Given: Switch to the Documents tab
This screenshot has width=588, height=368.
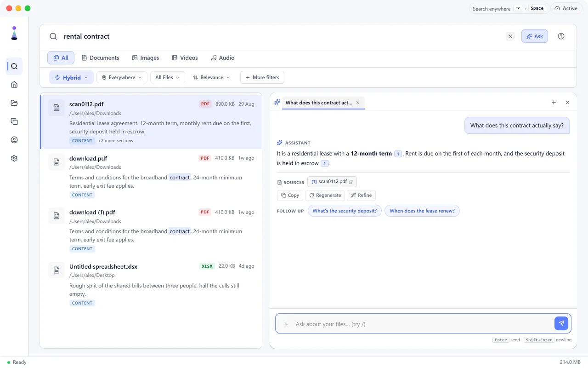Looking at the screenshot, I should click(100, 58).
